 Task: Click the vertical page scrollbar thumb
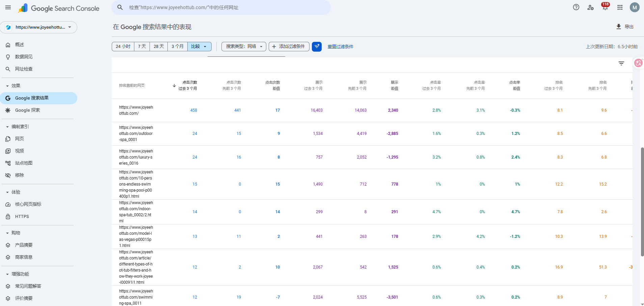642,202
